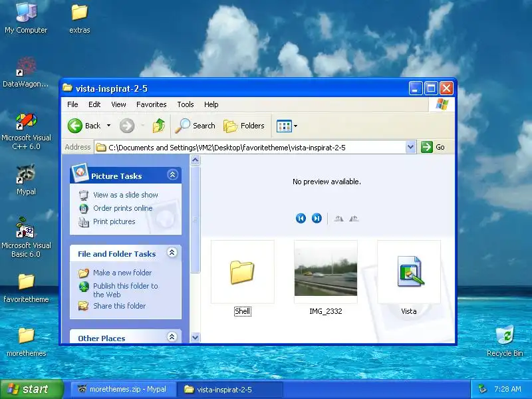Open the View menu
This screenshot has height=399, width=532.
(x=118, y=104)
